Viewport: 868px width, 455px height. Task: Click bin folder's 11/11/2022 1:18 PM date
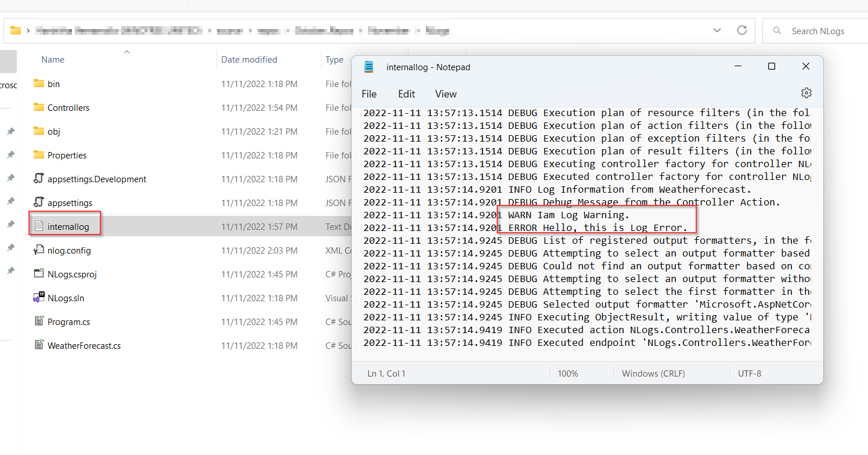coord(259,84)
